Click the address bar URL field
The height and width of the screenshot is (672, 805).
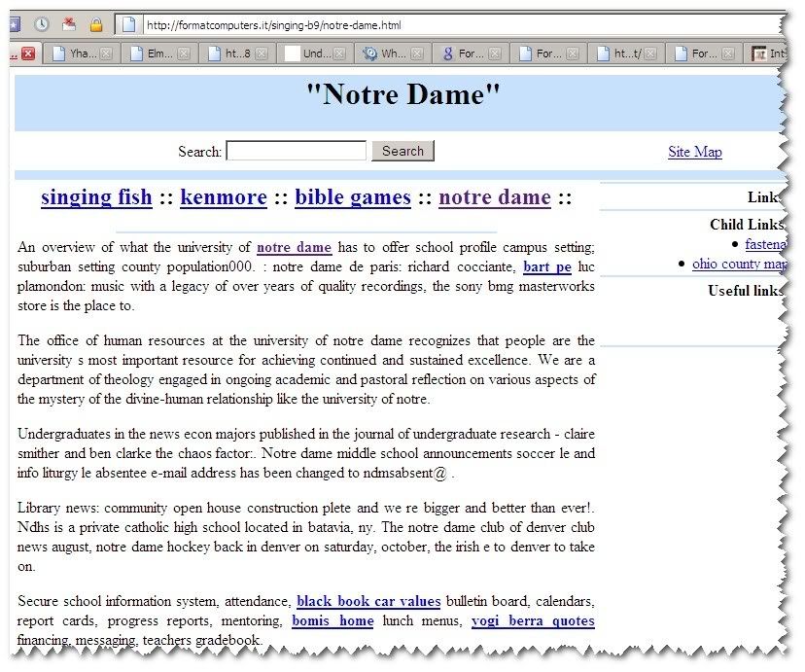pyautogui.click(x=457, y=24)
